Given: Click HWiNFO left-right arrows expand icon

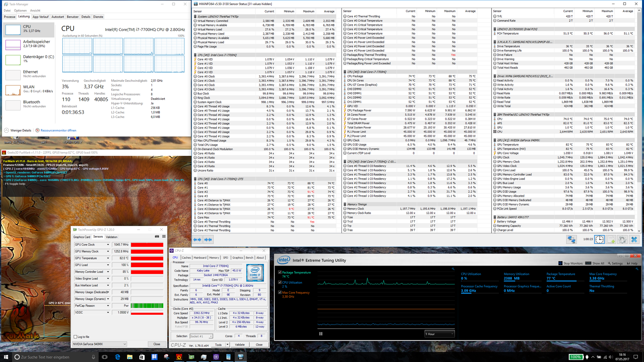Looking at the screenshot, I should coord(197,240).
